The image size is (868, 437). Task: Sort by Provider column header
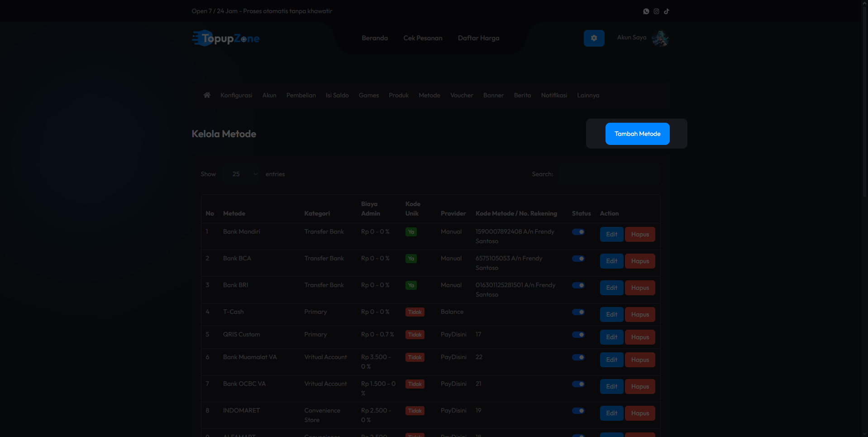point(453,213)
